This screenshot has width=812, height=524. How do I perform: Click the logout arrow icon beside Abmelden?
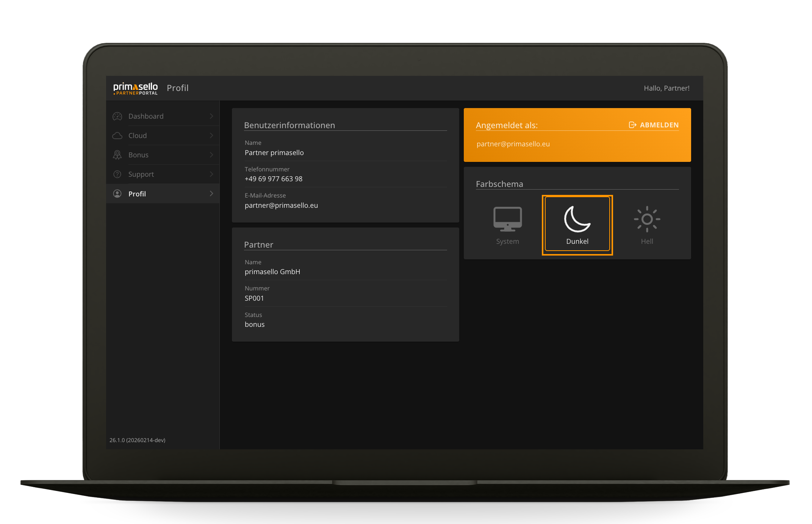tap(632, 125)
